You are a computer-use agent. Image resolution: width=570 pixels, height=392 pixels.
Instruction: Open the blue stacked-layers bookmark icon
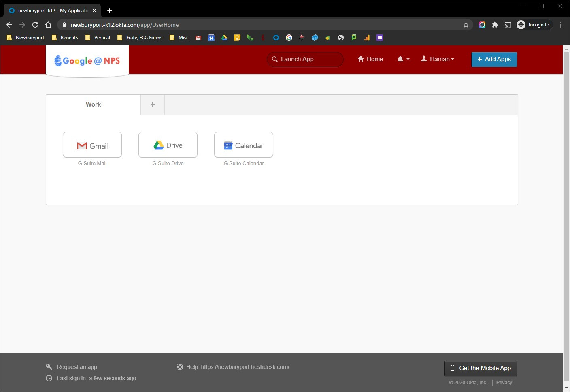tap(315, 38)
